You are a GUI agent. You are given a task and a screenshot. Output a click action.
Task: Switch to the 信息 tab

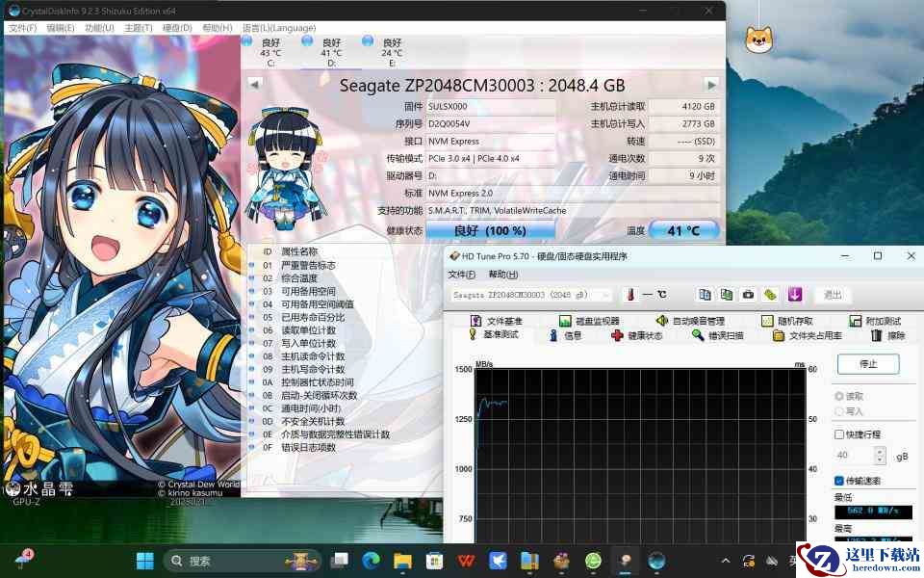pyautogui.click(x=566, y=335)
